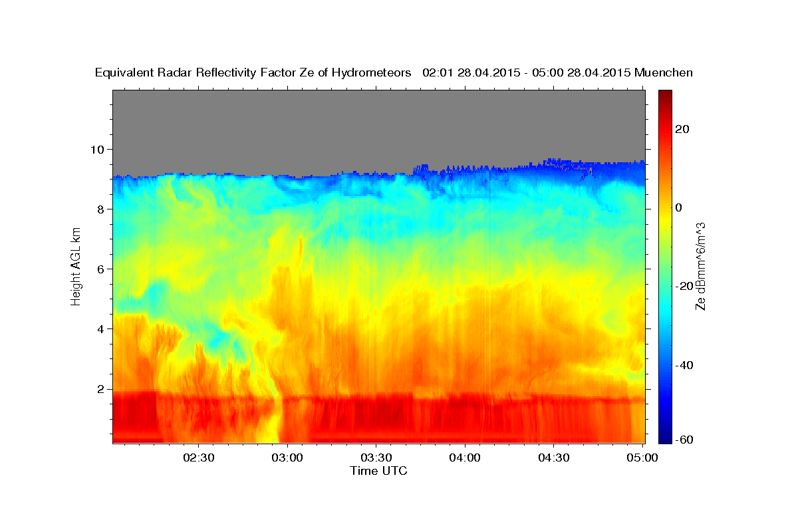Click the 'Height AGL km' axis label
Image resolution: width=798 pixels, height=532 pixels.
tap(76, 267)
